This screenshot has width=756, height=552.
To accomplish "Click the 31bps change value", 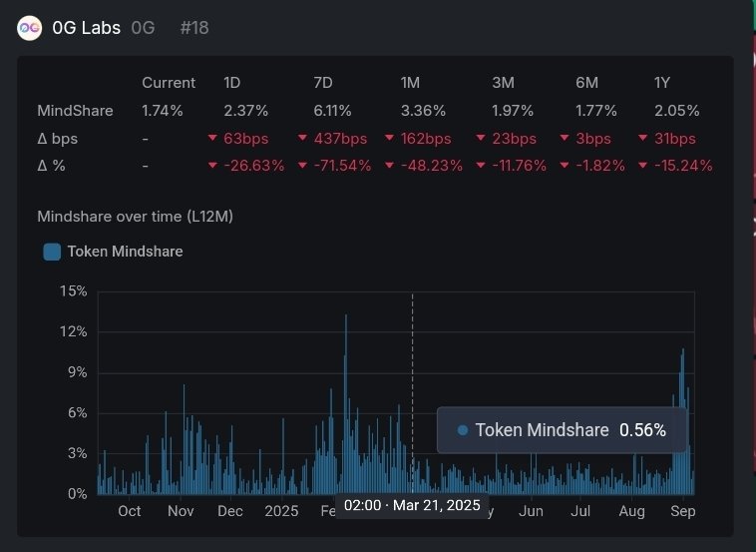I will pyautogui.click(x=675, y=139).
